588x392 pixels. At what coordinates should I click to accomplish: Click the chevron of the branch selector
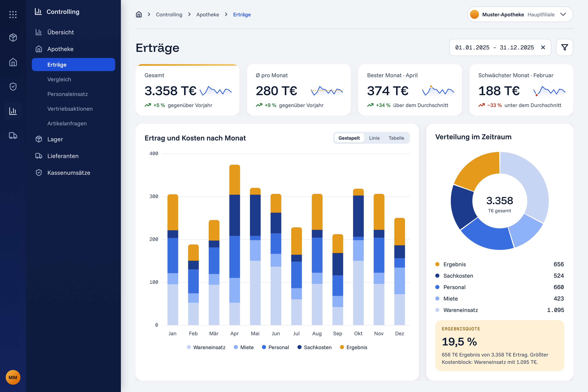pos(563,14)
